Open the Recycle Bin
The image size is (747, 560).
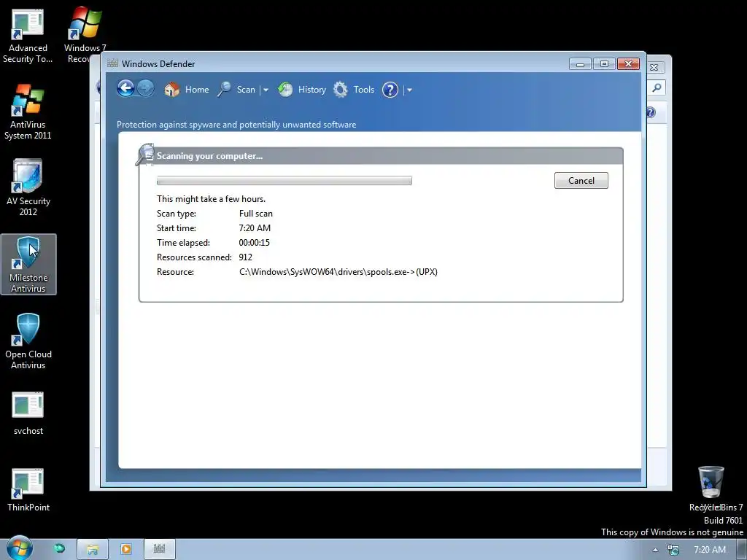pyautogui.click(x=712, y=488)
